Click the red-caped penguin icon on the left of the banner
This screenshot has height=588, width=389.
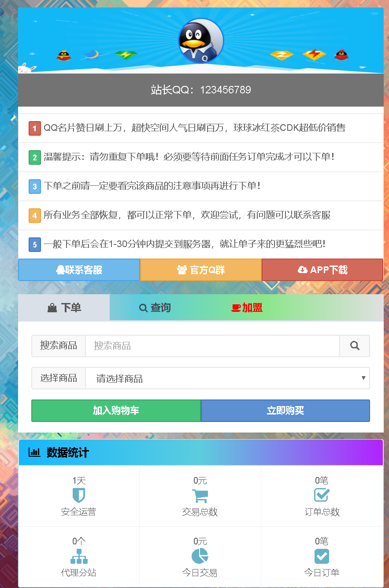(x=64, y=55)
